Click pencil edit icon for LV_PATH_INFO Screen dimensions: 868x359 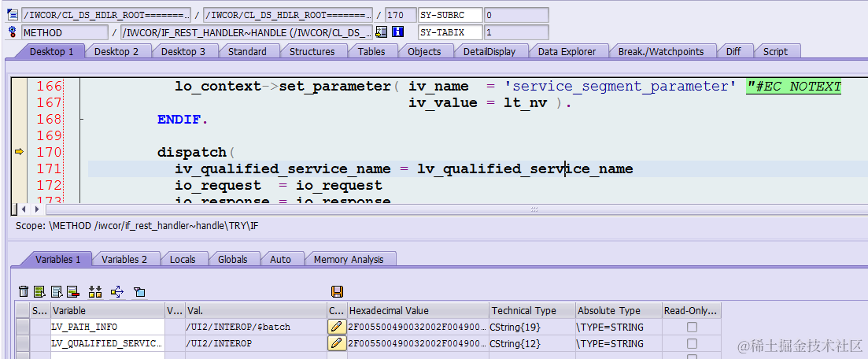pyautogui.click(x=335, y=327)
